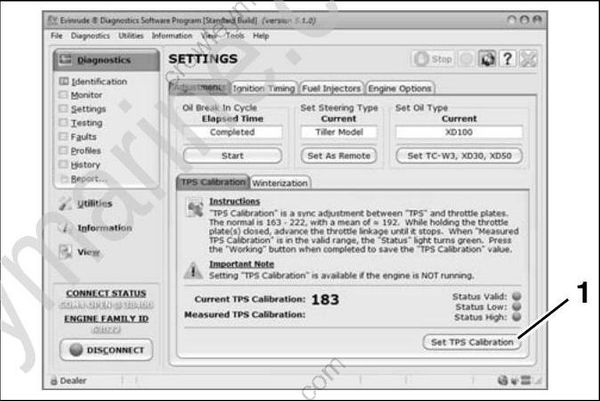Click the tools icon at toolbar end
Screen dimensions: 600x401
(528, 60)
